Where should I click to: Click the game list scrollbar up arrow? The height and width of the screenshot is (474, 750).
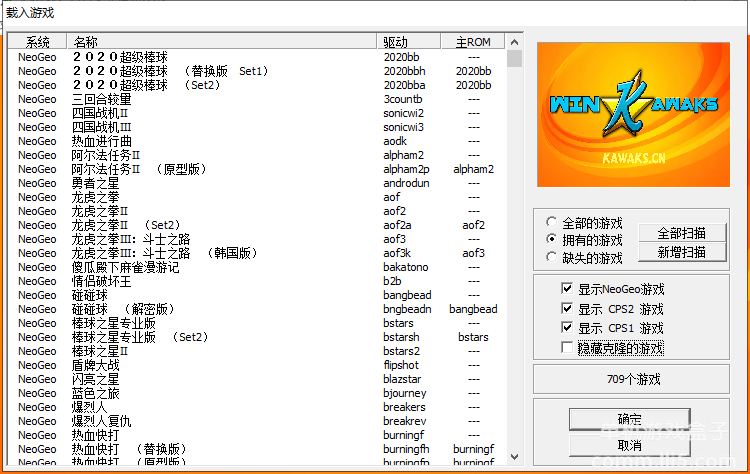click(514, 42)
